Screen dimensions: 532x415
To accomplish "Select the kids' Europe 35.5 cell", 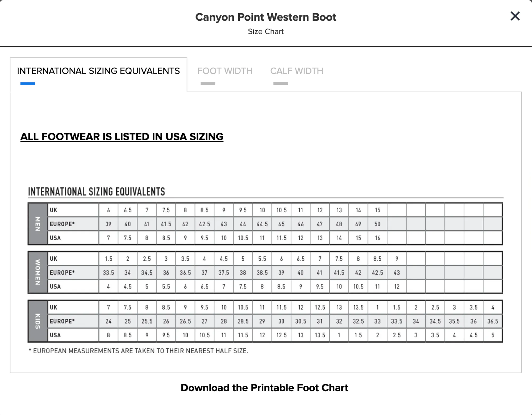I will [454, 321].
